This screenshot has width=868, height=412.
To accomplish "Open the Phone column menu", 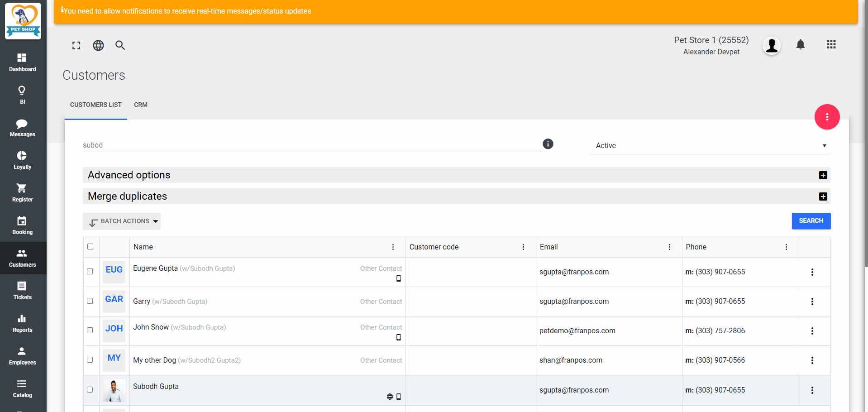I will pyautogui.click(x=786, y=247).
